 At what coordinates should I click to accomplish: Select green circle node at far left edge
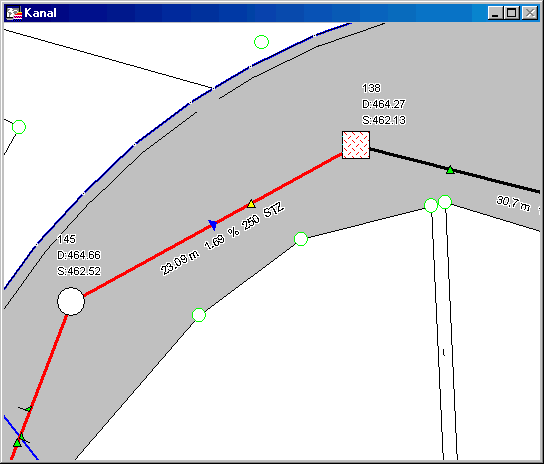[x=19, y=127]
